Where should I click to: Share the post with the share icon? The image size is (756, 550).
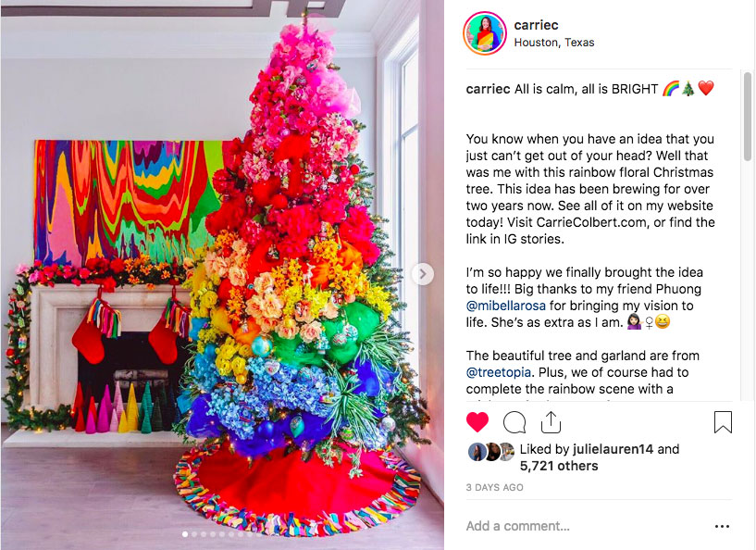coord(551,422)
